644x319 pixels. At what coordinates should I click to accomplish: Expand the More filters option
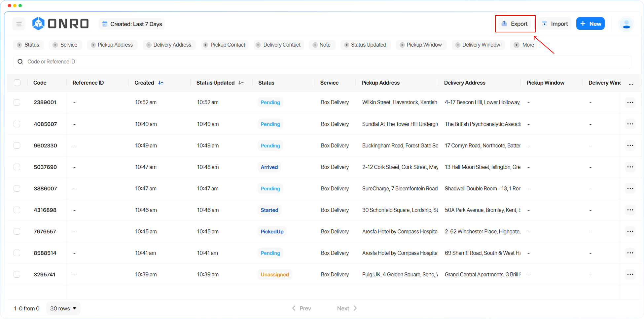coord(524,45)
